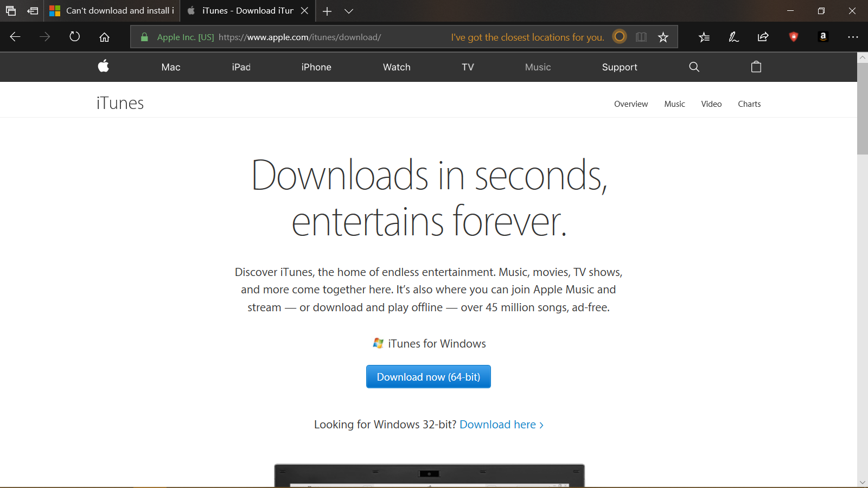Viewport: 868px width, 488px height.
Task: Click the scrollbar down arrow
Action: [x=863, y=483]
